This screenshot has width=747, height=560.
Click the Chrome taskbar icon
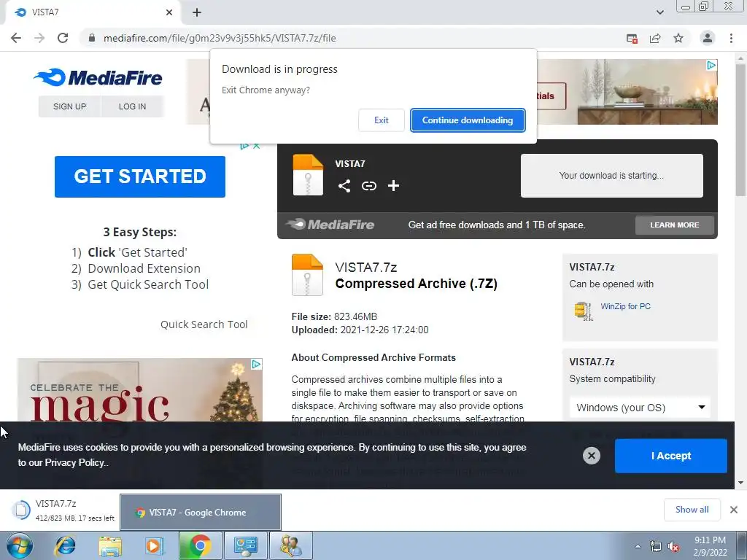[x=200, y=545]
